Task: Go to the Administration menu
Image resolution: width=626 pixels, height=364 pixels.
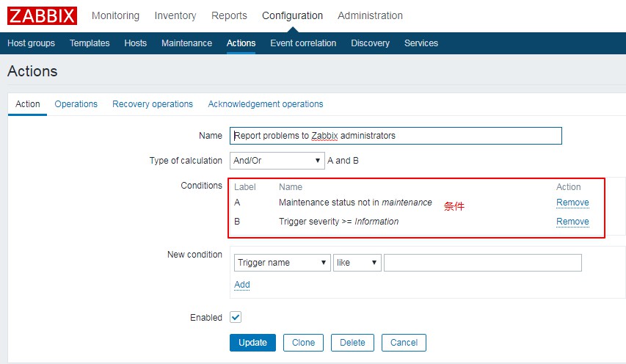Action: [370, 15]
